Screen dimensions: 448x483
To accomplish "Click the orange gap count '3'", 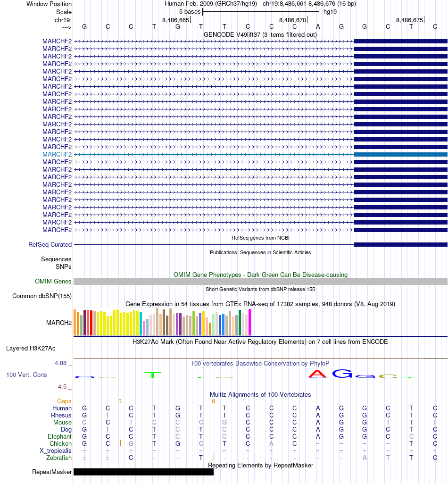I will click(x=120, y=401).
